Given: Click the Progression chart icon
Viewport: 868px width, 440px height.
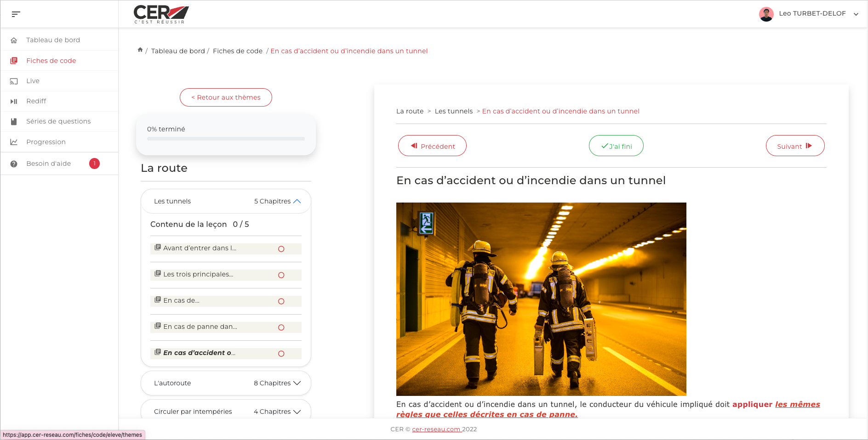Looking at the screenshot, I should [x=14, y=142].
